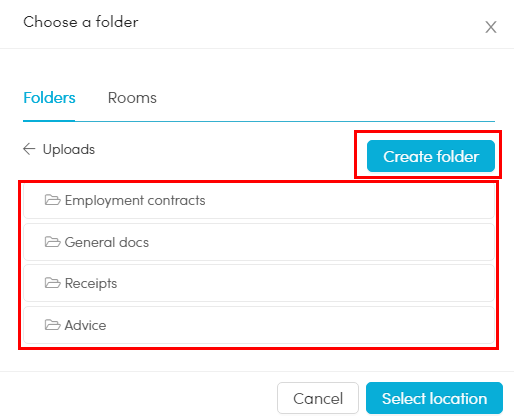The height and width of the screenshot is (420, 514).
Task: Click the Create folder button
Action: pyautogui.click(x=431, y=156)
